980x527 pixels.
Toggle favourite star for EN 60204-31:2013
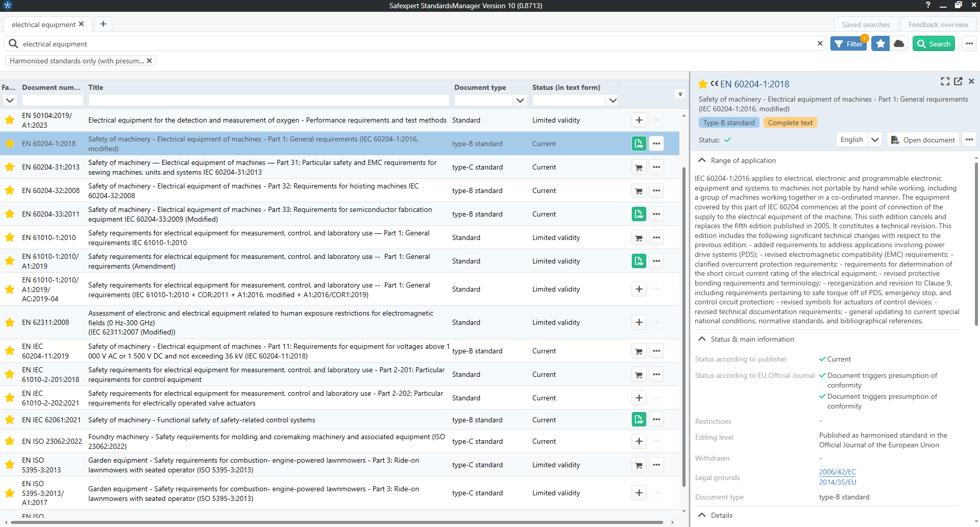(9, 167)
